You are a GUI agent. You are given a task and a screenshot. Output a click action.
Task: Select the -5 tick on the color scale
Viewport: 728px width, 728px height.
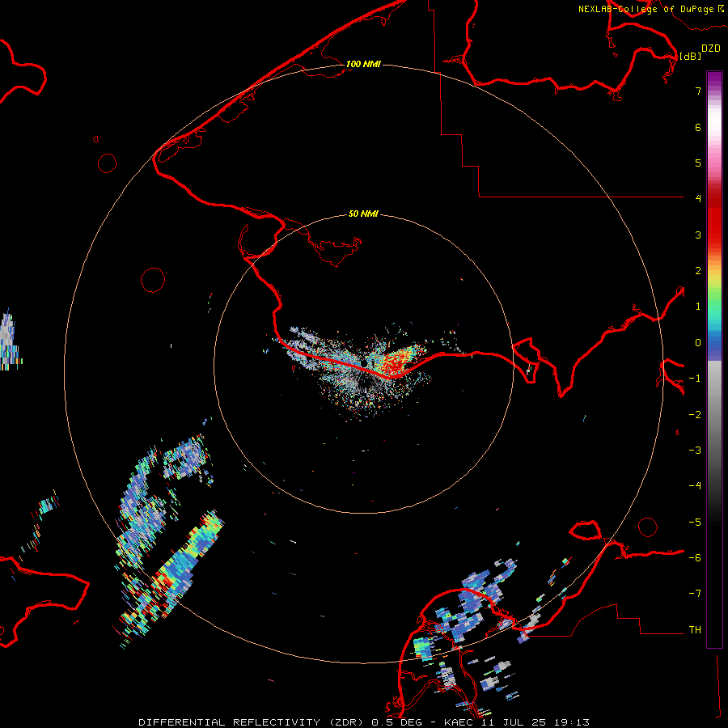(695, 523)
